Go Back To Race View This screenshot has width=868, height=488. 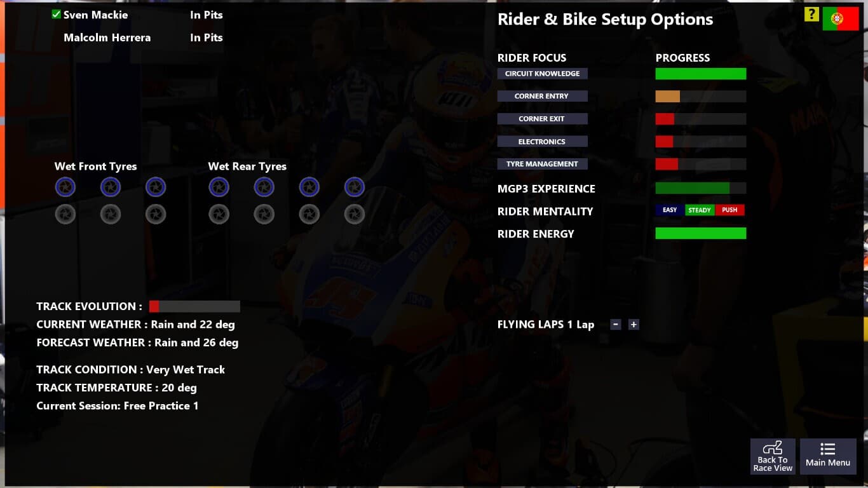[773, 456]
